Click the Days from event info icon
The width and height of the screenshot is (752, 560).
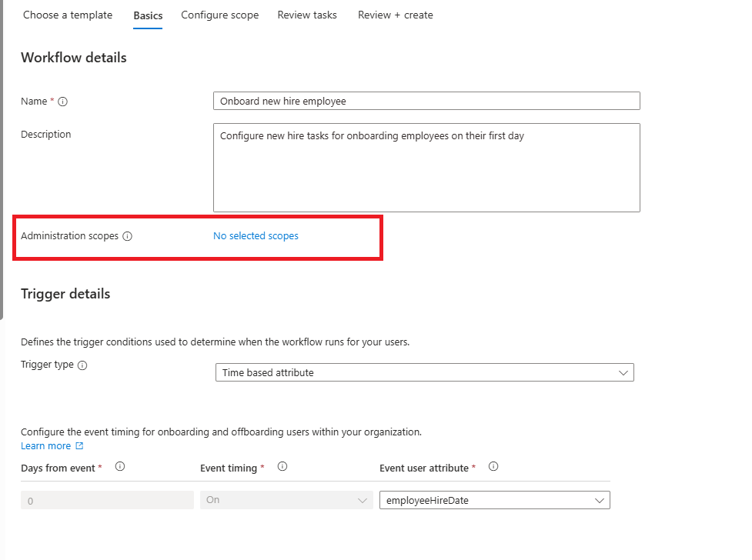(120, 466)
